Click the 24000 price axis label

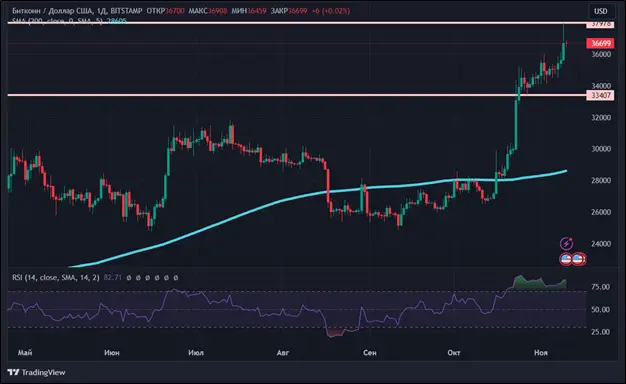coord(601,243)
